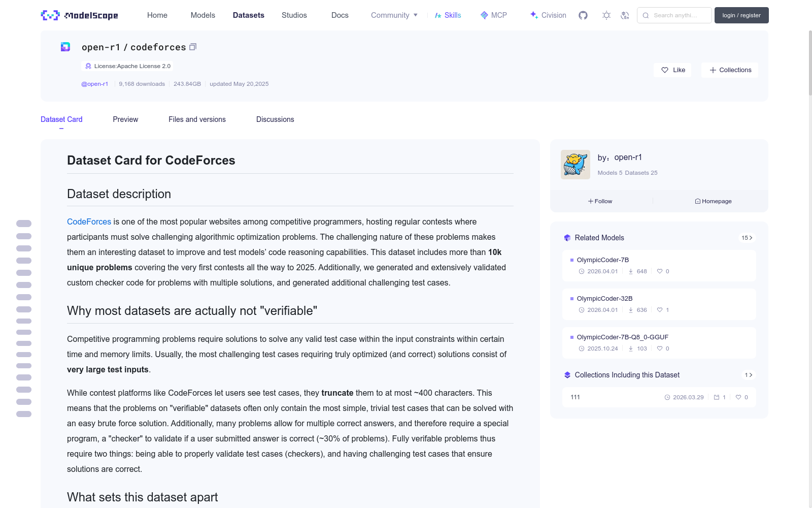812x508 pixels.
Task: Click heart icon on OlympicCoder-7B-Q8_0-GGUF card
Action: point(660,348)
